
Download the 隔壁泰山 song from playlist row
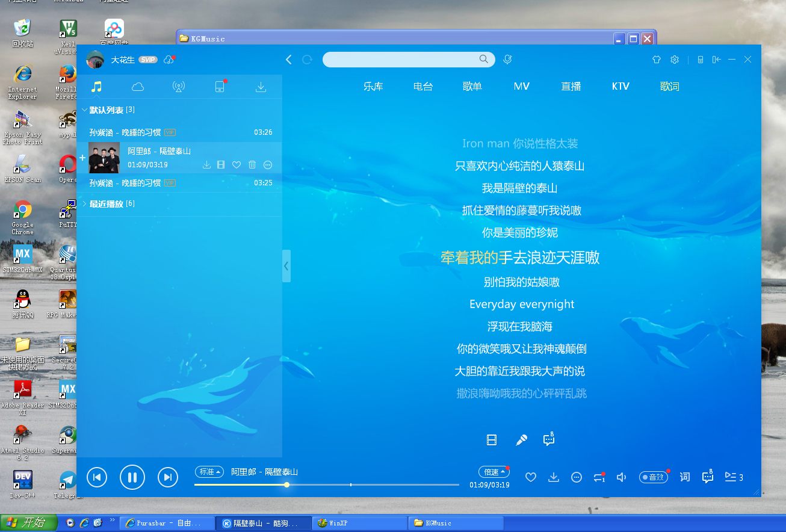click(x=206, y=165)
